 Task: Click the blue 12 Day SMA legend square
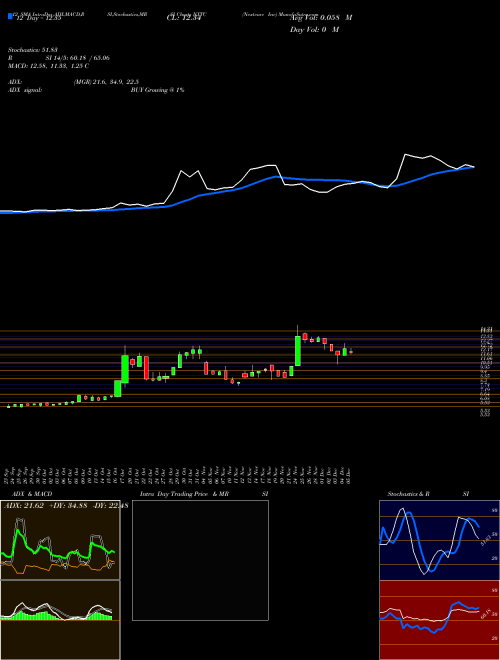(10, 17)
